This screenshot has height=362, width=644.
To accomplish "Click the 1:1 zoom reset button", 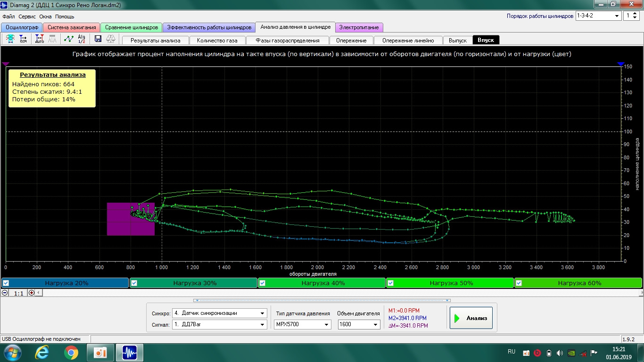I will [18, 293].
